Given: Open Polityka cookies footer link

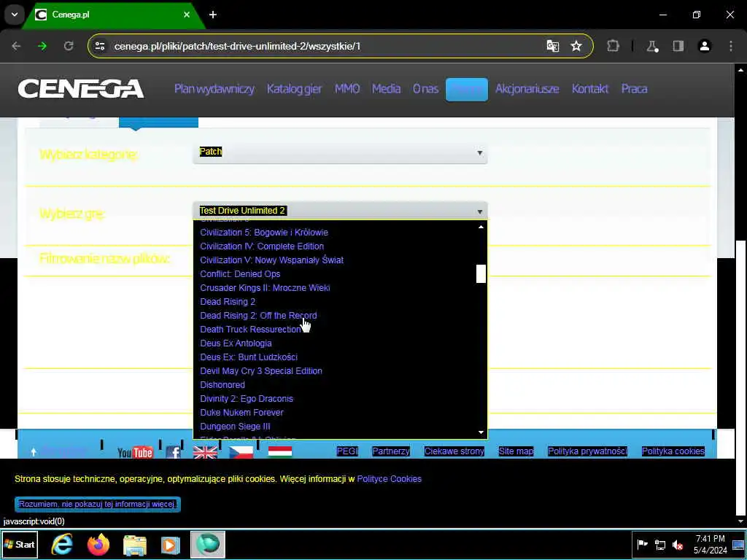Looking at the screenshot, I should 673,451.
